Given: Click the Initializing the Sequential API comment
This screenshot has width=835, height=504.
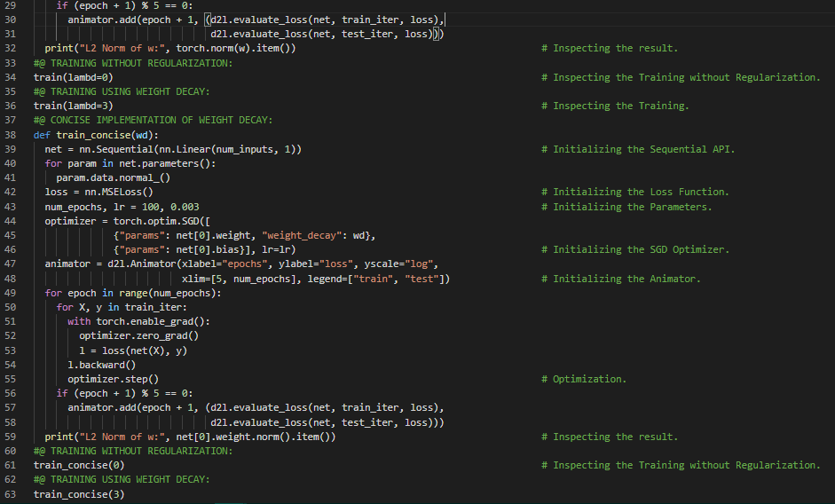Looking at the screenshot, I should pyautogui.click(x=637, y=149).
